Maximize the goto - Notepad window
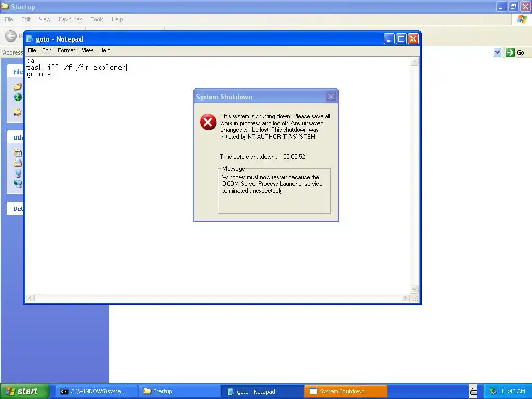Viewport: 532px width, 399px height. (401, 39)
